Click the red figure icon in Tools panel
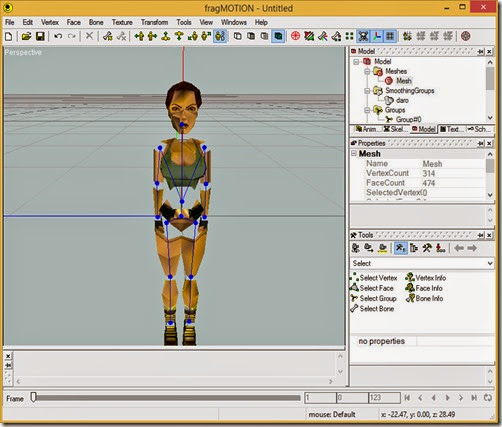This screenshot has width=502, height=427. [440, 248]
